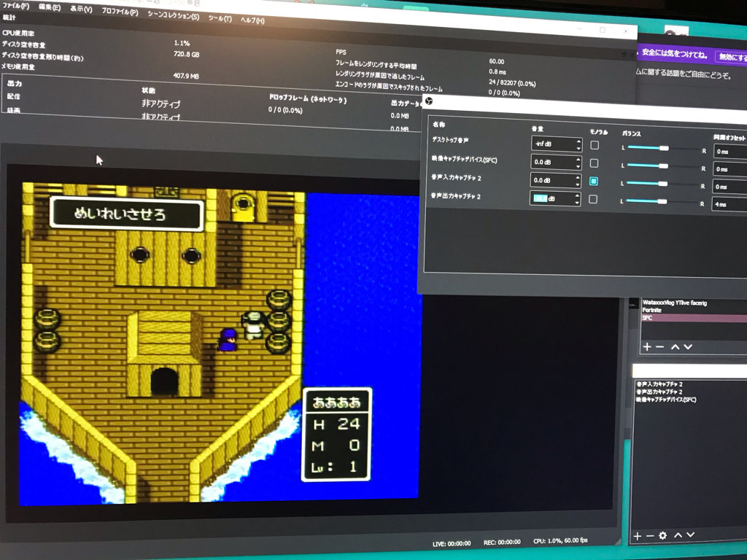Increase デスクトップ音声 volume with up stepper
747x560 pixels.
[578, 140]
